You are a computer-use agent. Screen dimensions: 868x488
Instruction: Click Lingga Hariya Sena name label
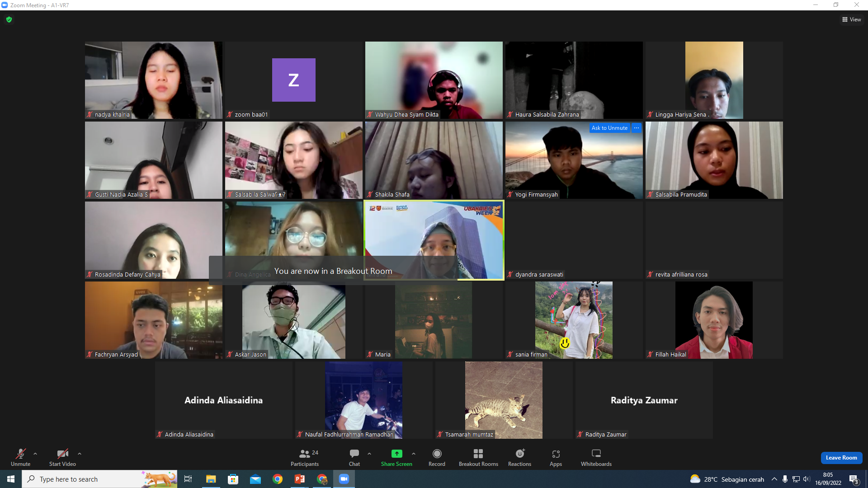[x=682, y=115]
